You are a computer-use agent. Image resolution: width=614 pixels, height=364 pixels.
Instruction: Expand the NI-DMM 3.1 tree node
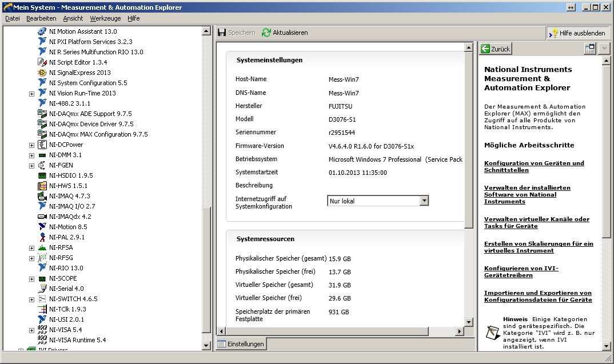pyautogui.click(x=31, y=155)
